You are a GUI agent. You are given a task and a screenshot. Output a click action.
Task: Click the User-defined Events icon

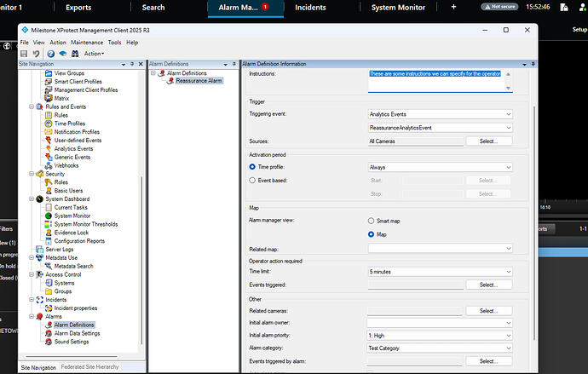(x=49, y=141)
